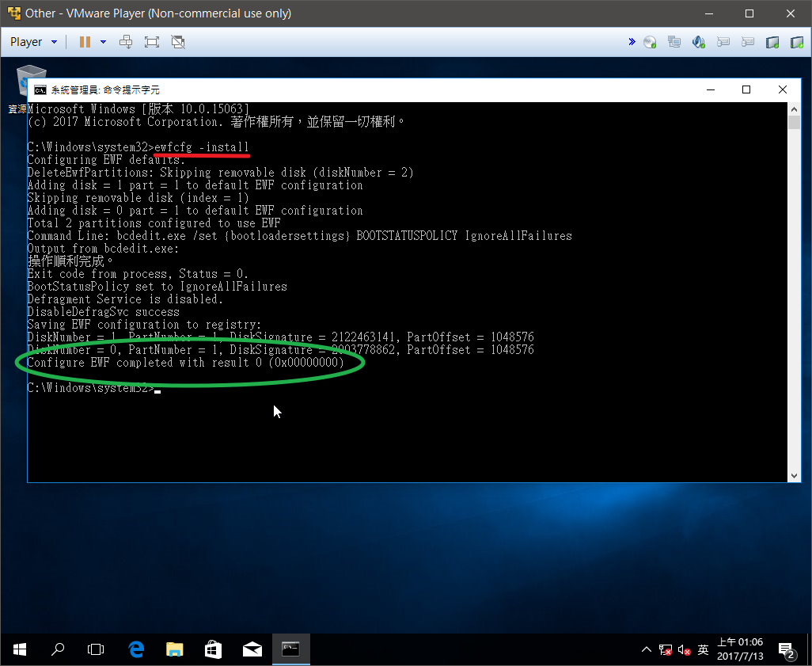Toggle guest volume via the speaker tray icon
The image size is (812, 666).
click(x=684, y=650)
